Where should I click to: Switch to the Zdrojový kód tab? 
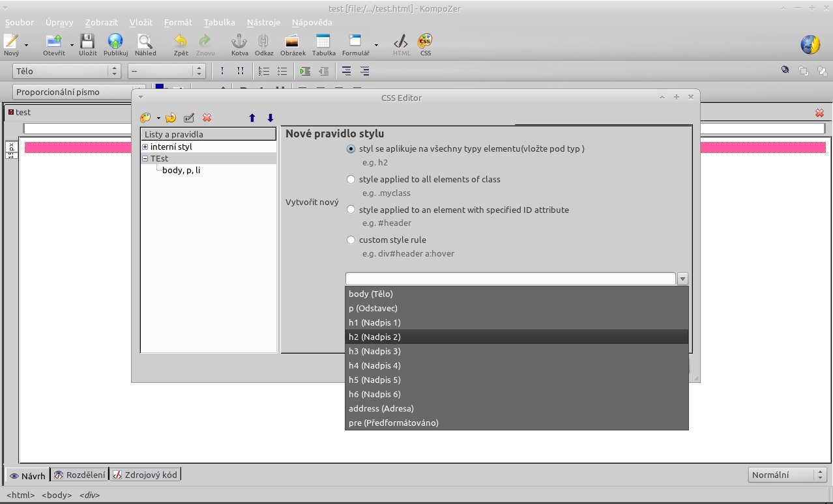click(145, 475)
